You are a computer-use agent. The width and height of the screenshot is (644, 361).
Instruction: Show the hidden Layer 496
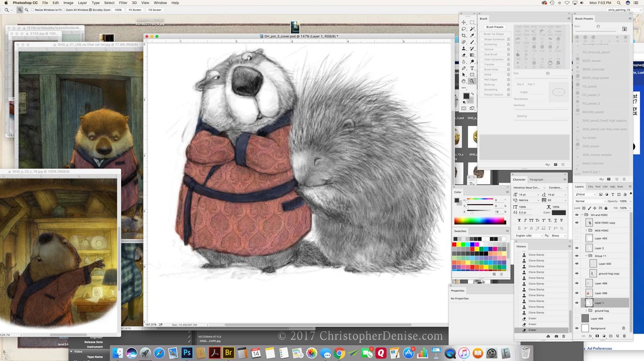(577, 318)
